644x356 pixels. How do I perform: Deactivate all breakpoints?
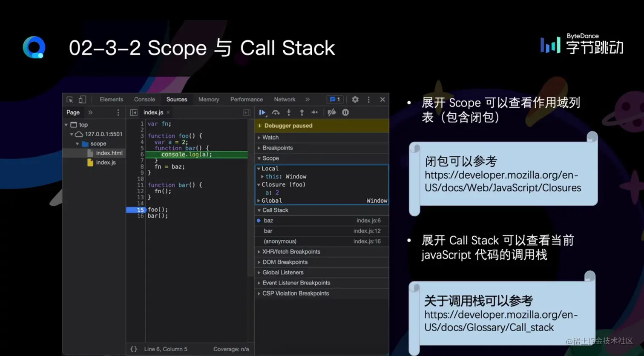pyautogui.click(x=332, y=112)
